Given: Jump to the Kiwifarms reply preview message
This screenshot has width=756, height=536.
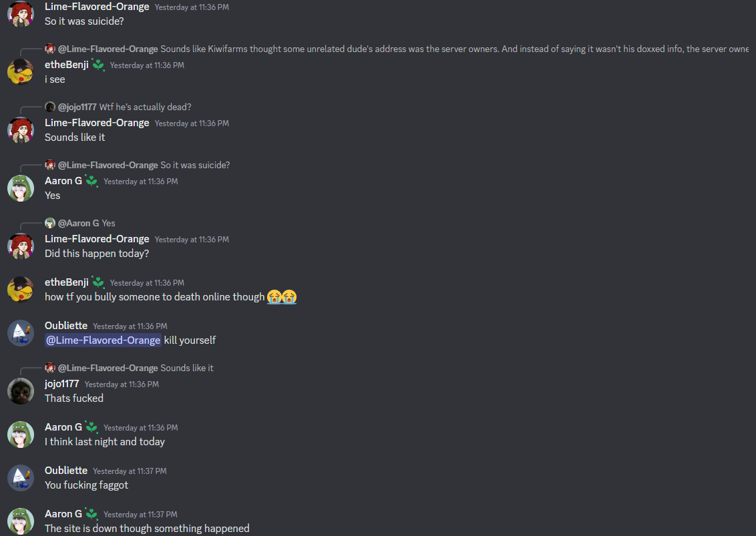Looking at the screenshot, I should click(454, 49).
